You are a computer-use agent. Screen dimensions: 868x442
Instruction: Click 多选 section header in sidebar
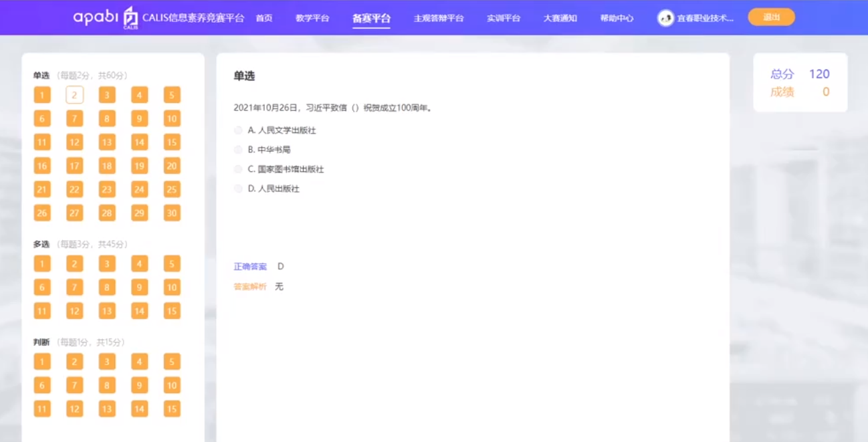(x=41, y=244)
